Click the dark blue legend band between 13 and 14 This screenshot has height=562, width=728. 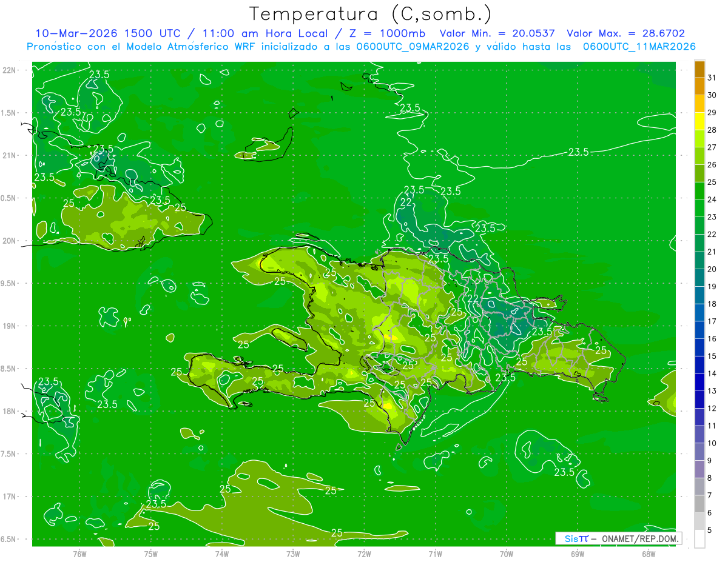tap(699, 382)
